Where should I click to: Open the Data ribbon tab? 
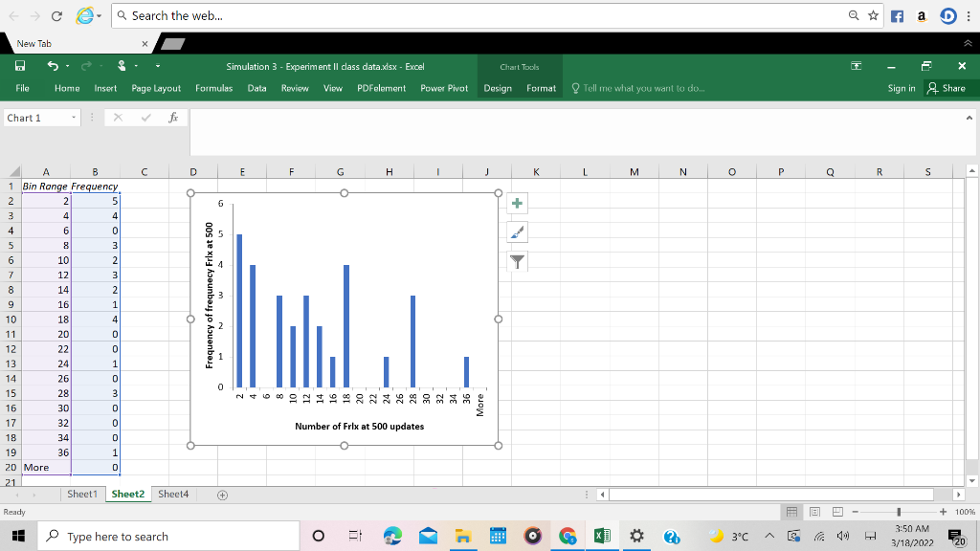click(256, 88)
